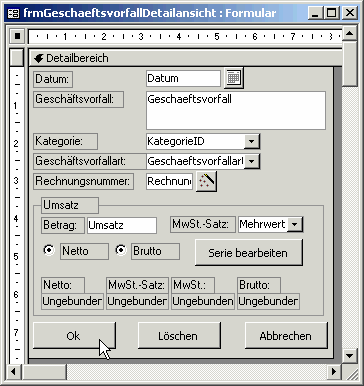This screenshot has height=386, width=364.
Task: Click the Ok button
Action: [74, 336]
